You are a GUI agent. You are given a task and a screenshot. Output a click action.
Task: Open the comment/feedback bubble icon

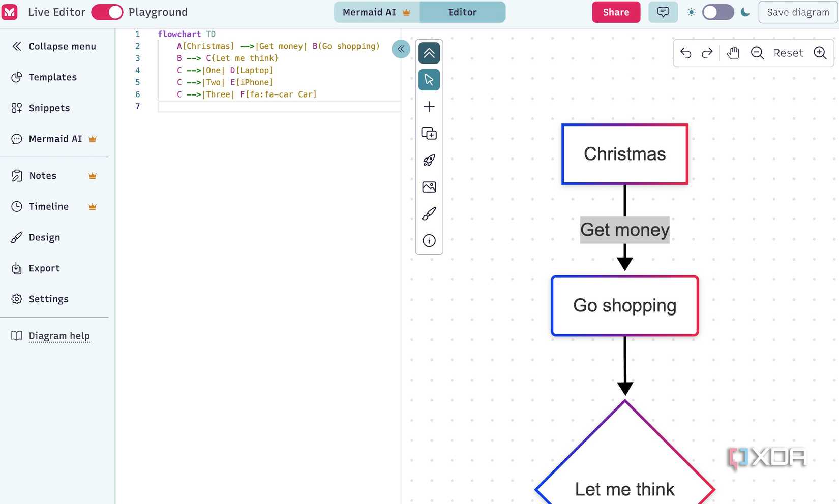[x=663, y=12]
